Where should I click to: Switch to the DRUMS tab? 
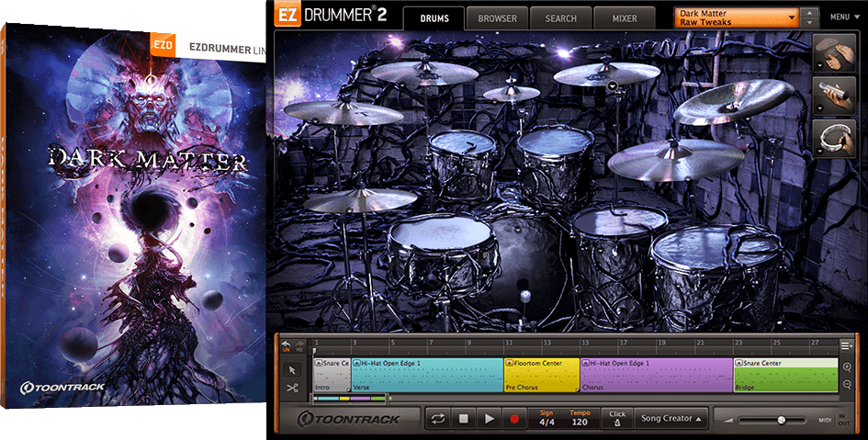tap(434, 18)
